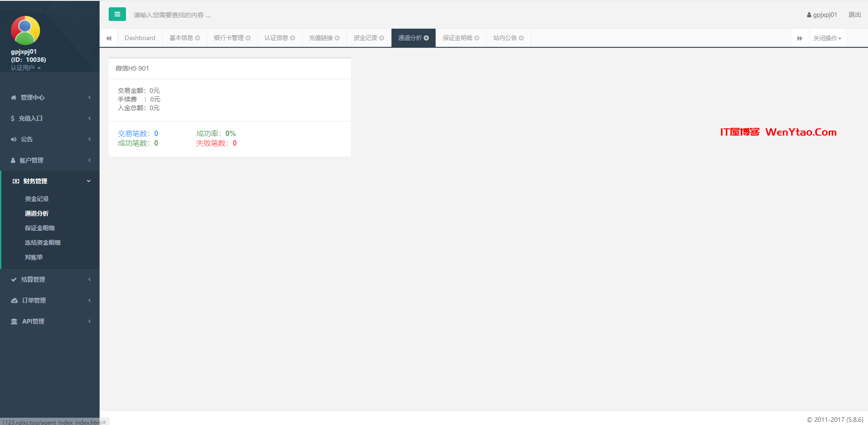Toggle sidebar with green hamburger button
Viewport: 868px width, 425px height.
point(117,14)
